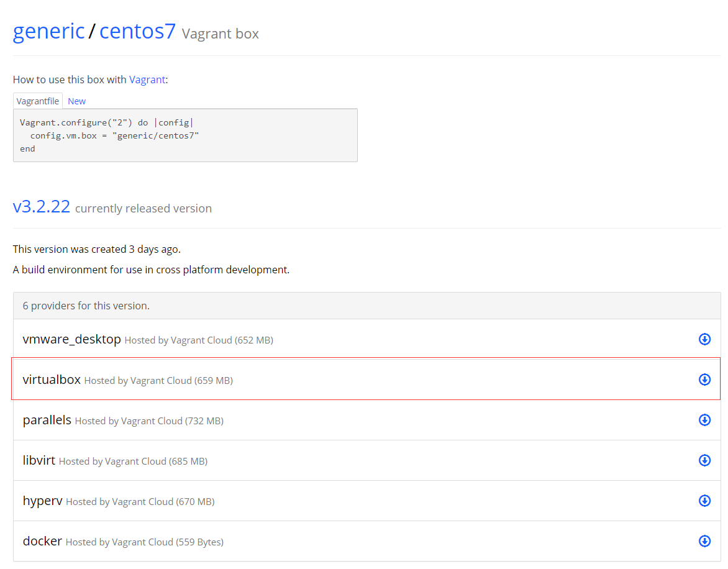This screenshot has height=569, width=728.
Task: Switch to the Vagrantfile tab
Action: [x=38, y=101]
